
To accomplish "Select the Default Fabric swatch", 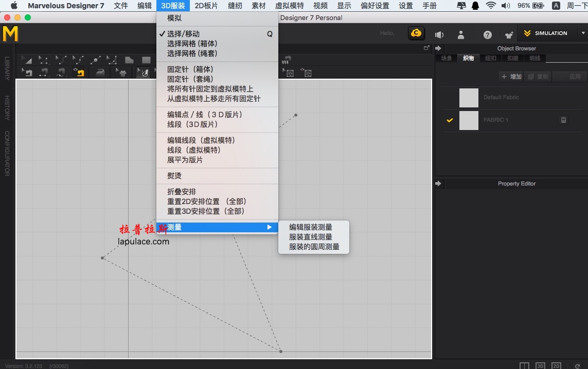I will (469, 98).
